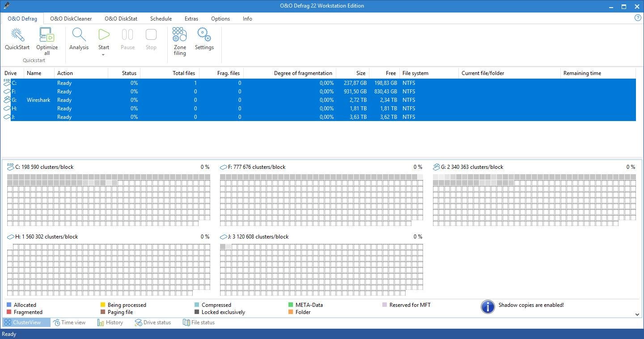Expand the legend panel chevron
Screen dimensions: 644x339
(x=637, y=314)
